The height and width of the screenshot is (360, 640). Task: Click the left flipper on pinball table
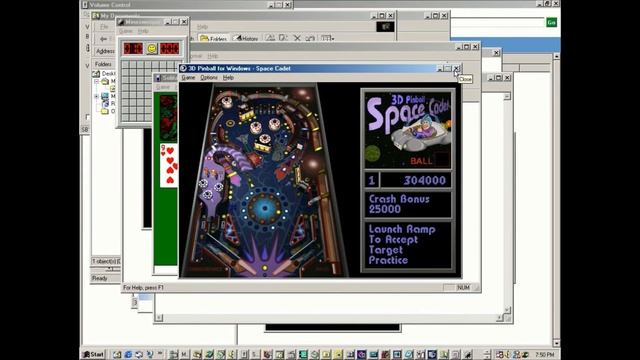point(246,266)
